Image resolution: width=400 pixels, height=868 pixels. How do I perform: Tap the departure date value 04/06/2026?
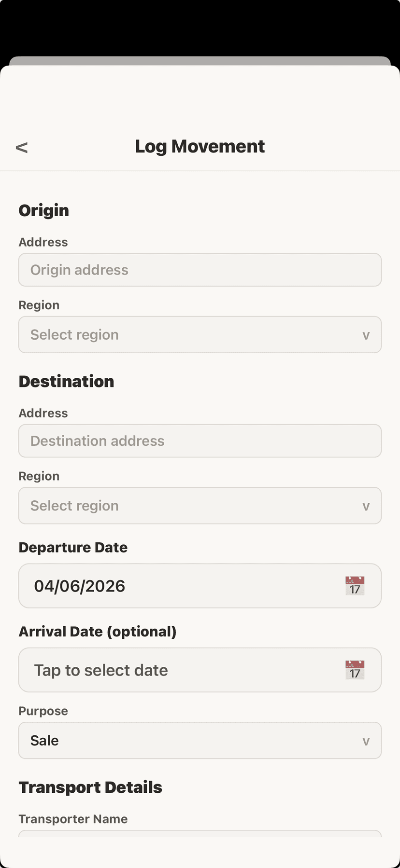pos(80,586)
